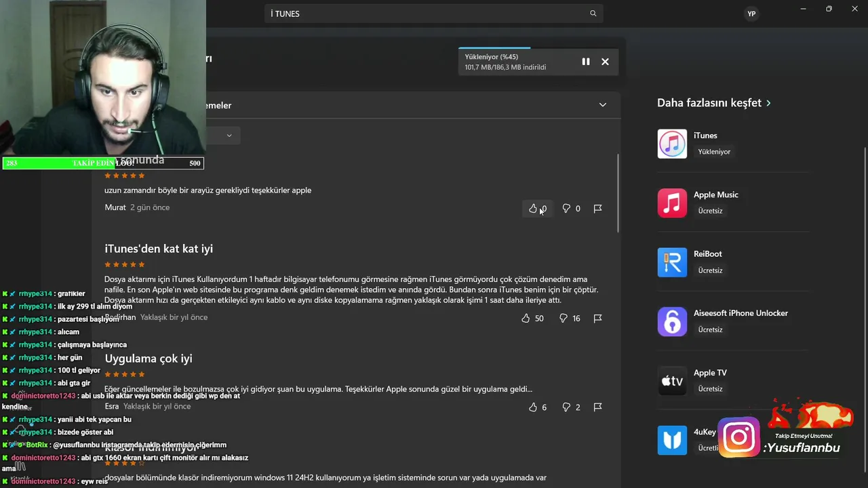This screenshot has width=868, height=488.
Task: Flag Esra's review
Action: tap(597, 407)
